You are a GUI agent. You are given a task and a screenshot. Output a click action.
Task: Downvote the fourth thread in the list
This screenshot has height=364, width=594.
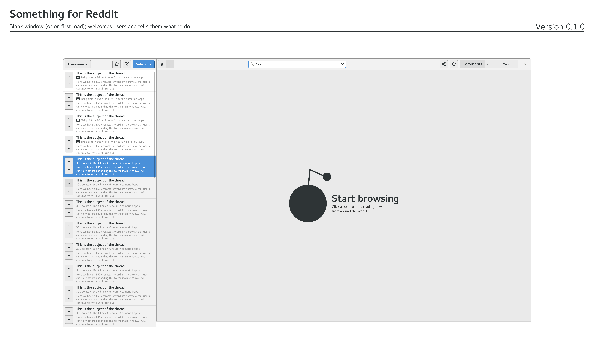[x=69, y=148]
